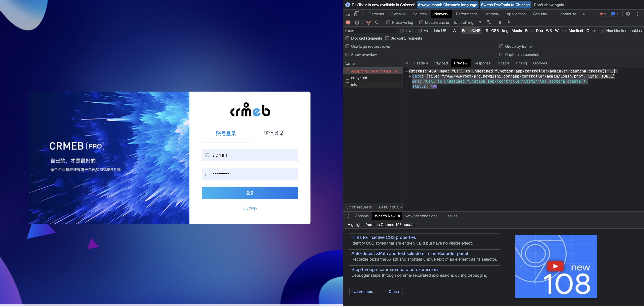
Task: Click Don't show again button
Action: [x=549, y=5]
